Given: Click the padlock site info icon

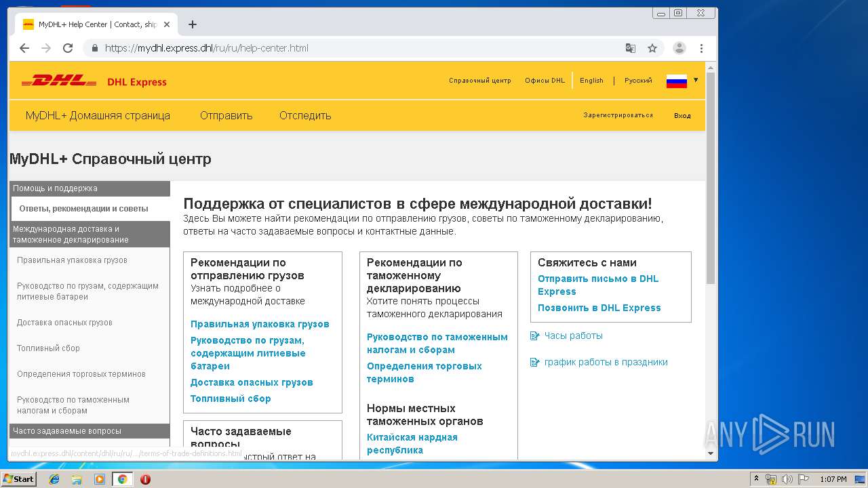Looking at the screenshot, I should tap(94, 48).
